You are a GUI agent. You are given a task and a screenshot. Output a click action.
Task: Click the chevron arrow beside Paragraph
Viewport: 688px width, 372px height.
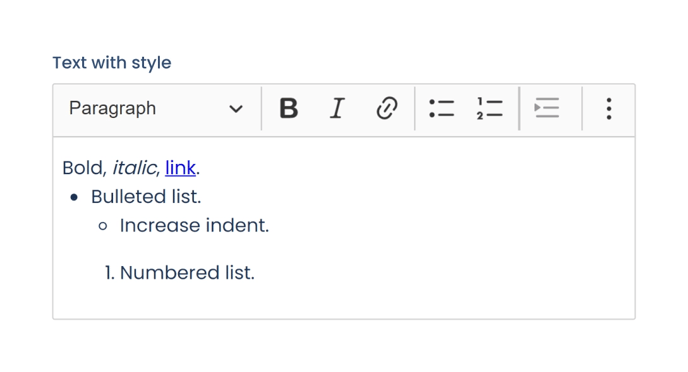pos(236,109)
